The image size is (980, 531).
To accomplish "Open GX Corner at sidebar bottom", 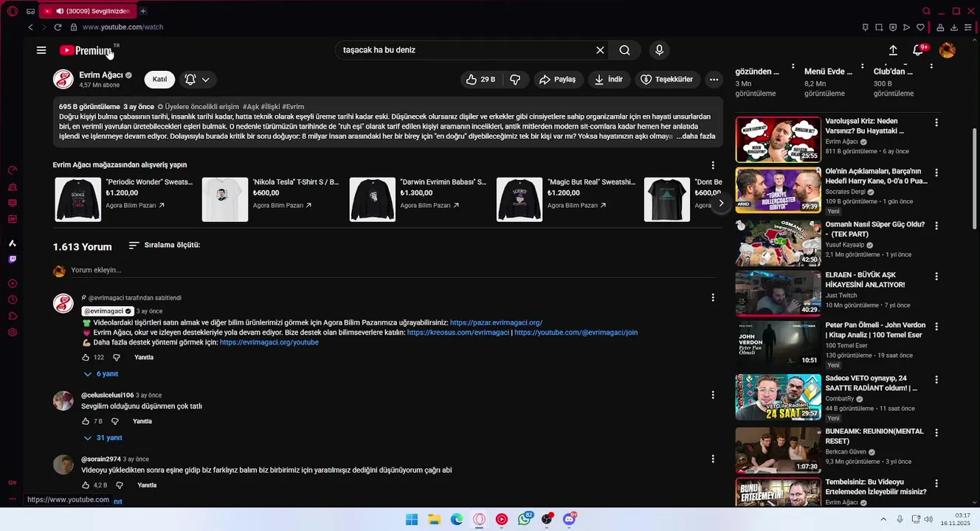I will click(13, 482).
